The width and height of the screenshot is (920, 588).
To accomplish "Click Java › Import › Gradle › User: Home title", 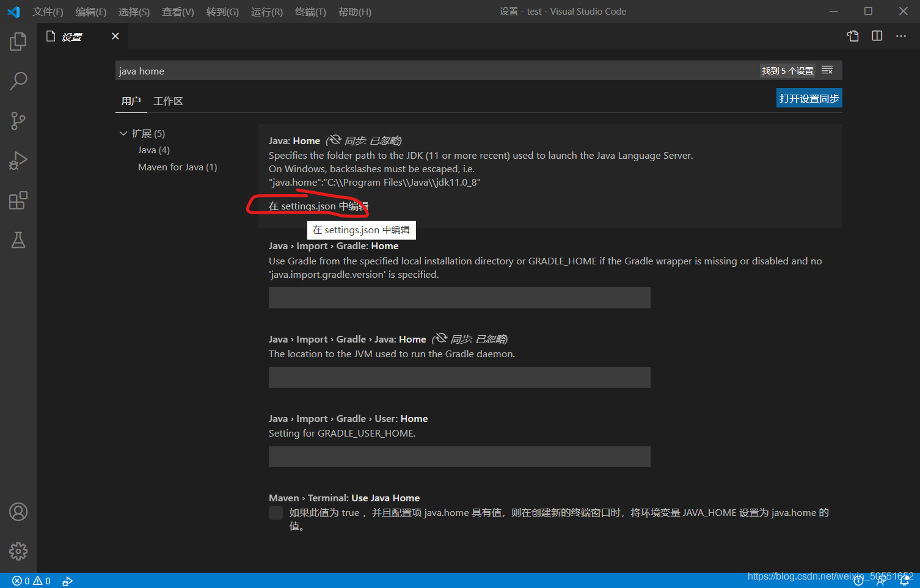I will 348,419.
